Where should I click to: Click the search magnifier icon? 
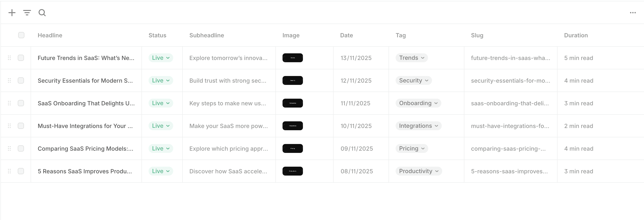coord(42,12)
